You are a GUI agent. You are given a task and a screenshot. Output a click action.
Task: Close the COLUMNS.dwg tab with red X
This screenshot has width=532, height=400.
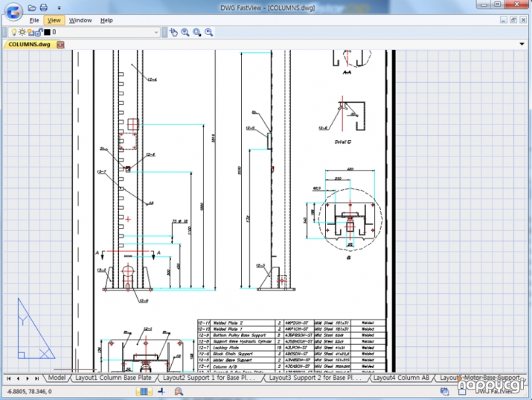60,45
